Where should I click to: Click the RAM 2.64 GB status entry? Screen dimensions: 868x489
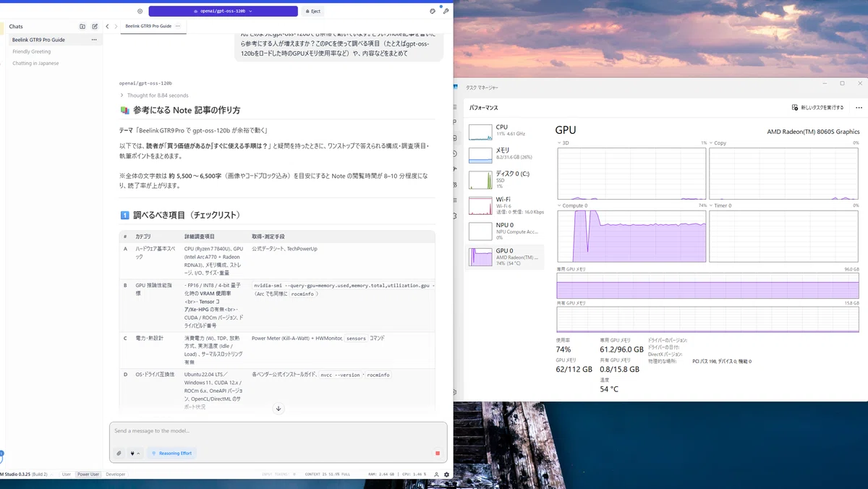tap(383, 475)
